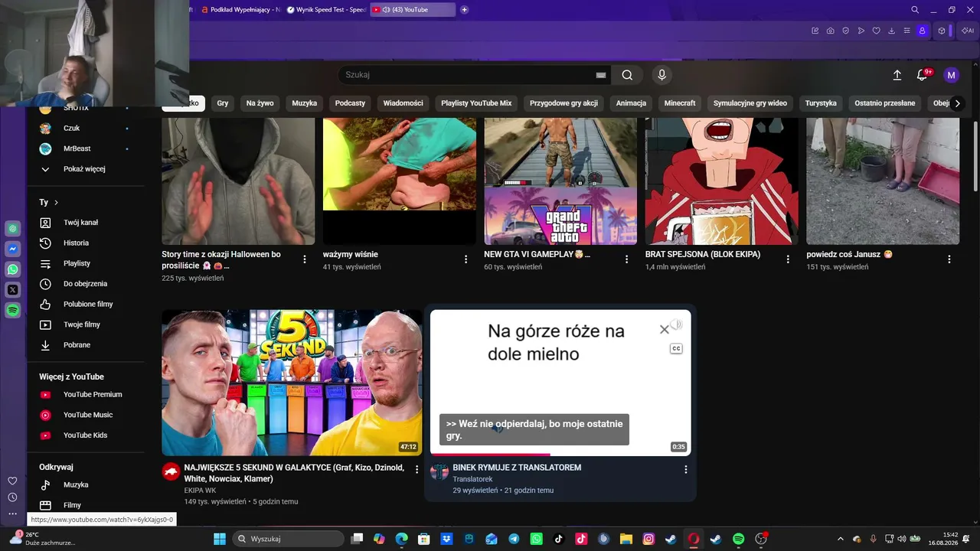Open Messenger in the browser sidebar
Image resolution: width=980 pixels, height=551 pixels.
[13, 249]
